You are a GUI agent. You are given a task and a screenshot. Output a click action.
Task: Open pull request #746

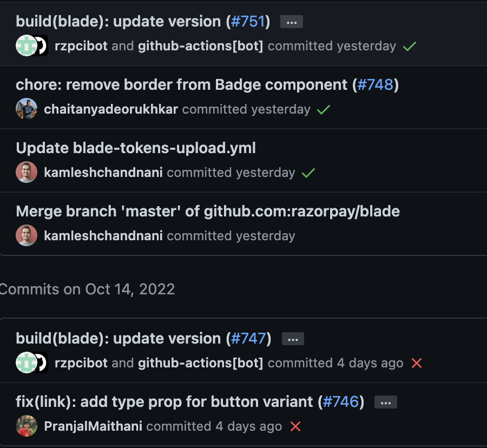click(x=341, y=402)
